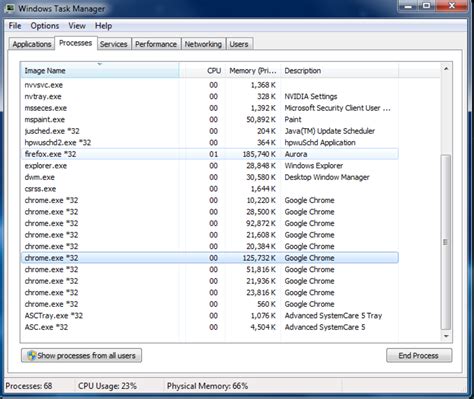Select the firefox.exe *32 process

[210, 154]
